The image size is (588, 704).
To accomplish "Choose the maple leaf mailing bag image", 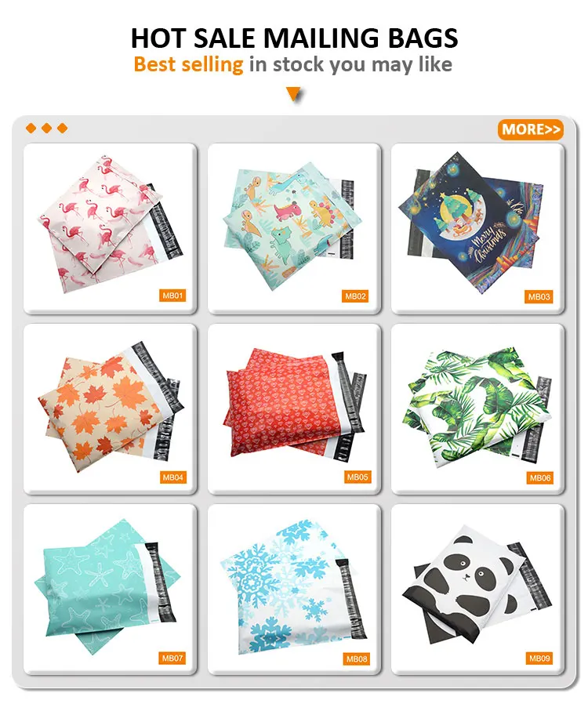I will pos(111,409).
